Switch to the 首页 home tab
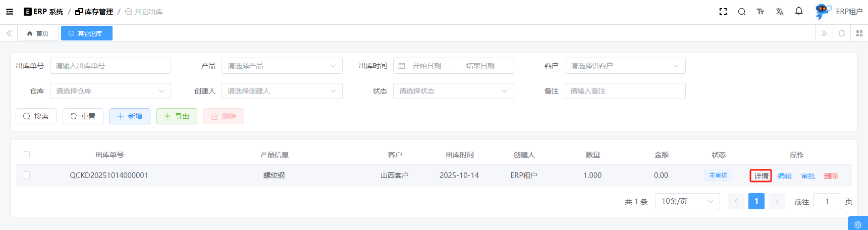 tap(39, 33)
